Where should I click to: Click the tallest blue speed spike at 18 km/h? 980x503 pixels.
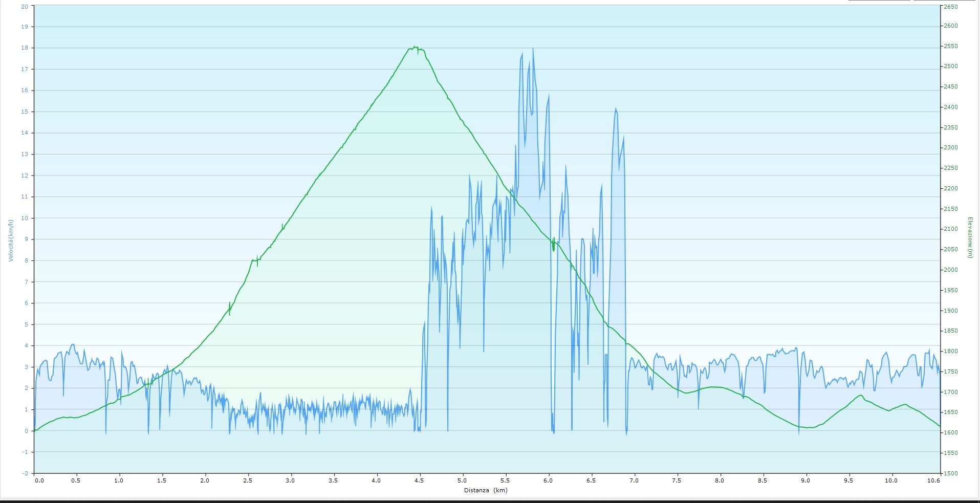tap(533, 49)
